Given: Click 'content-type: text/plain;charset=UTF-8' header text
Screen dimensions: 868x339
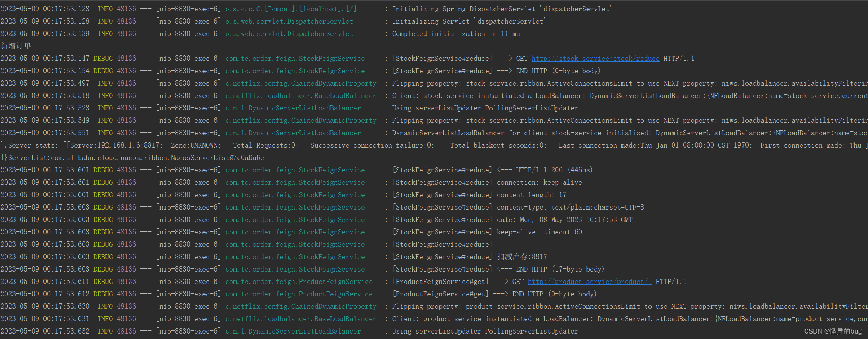Looking at the screenshot, I should point(571,207).
